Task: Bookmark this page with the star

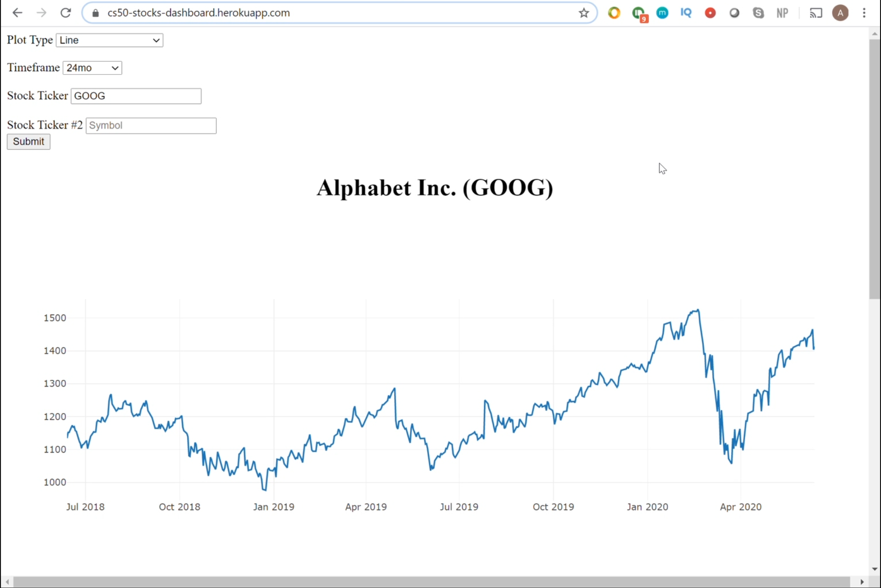Action: pyautogui.click(x=584, y=13)
